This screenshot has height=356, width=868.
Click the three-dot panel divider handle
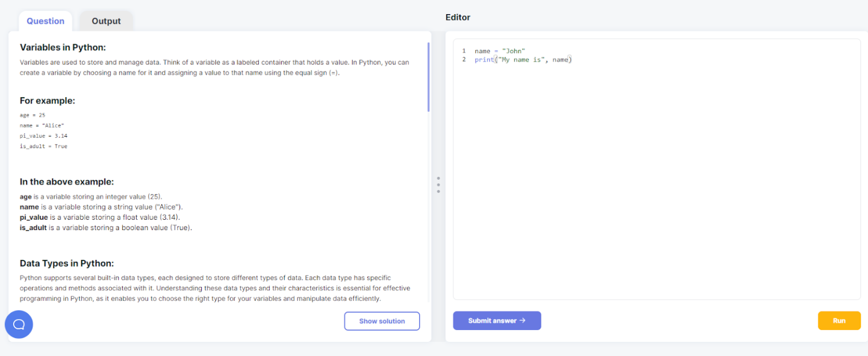pos(438,185)
